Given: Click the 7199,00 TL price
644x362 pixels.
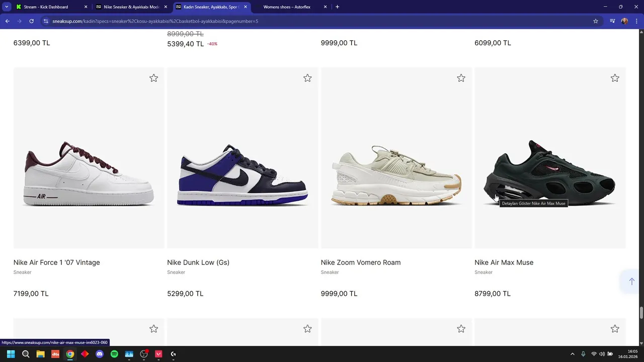Looking at the screenshot, I should point(31,294).
